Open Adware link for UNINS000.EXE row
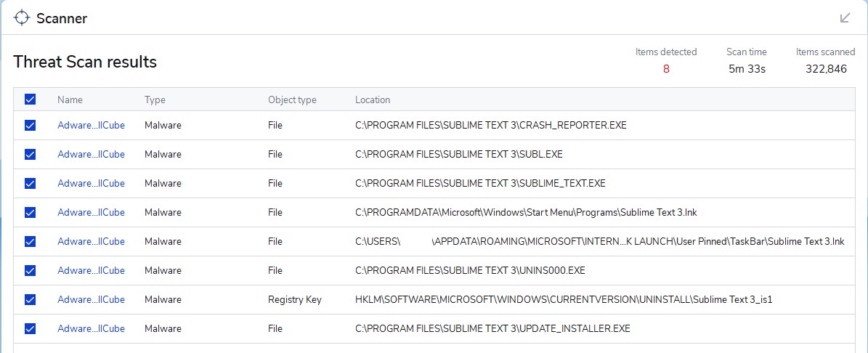 coord(92,270)
